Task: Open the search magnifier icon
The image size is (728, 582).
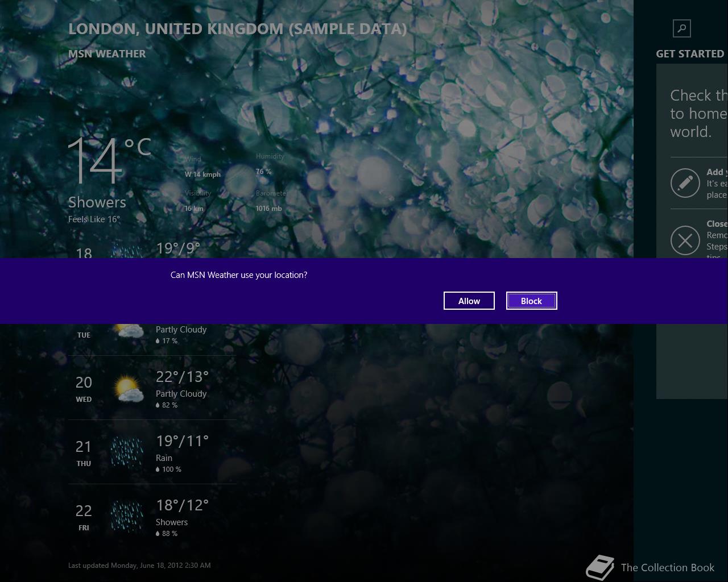Action: pyautogui.click(x=681, y=28)
